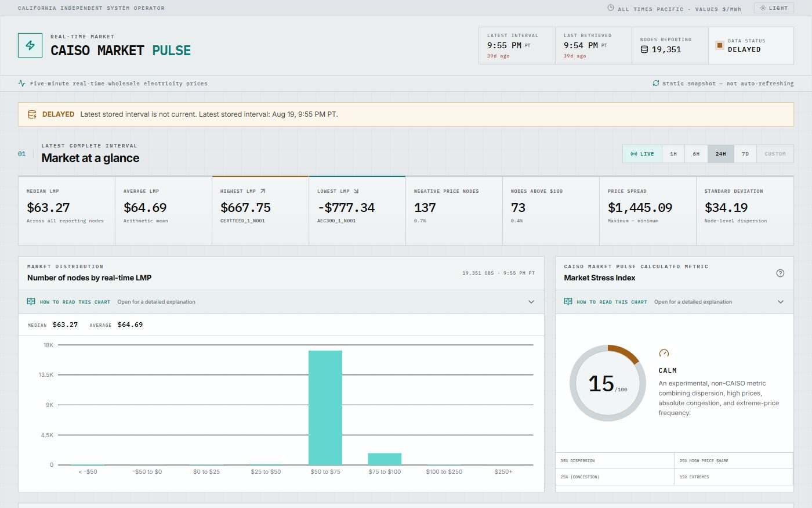Screen dimensions: 812x508
Task: Click the database icon next to 19,351
Action: pos(644,49)
